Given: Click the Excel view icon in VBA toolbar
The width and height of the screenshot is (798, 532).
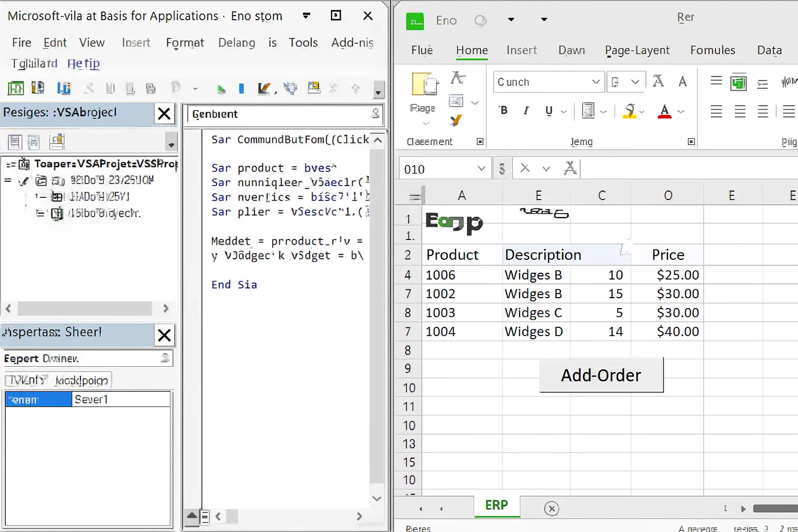Looking at the screenshot, I should pos(16,88).
